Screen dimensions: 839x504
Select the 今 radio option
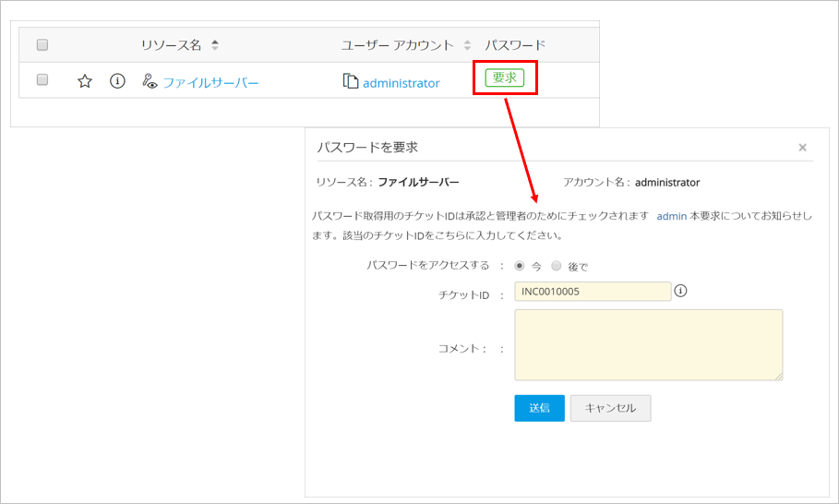point(519,265)
